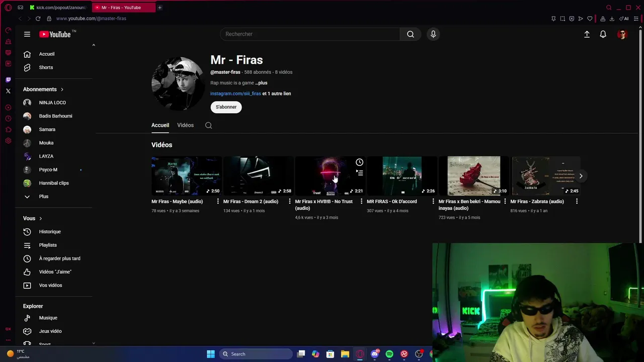Select the Accueil channel tab

160,125
